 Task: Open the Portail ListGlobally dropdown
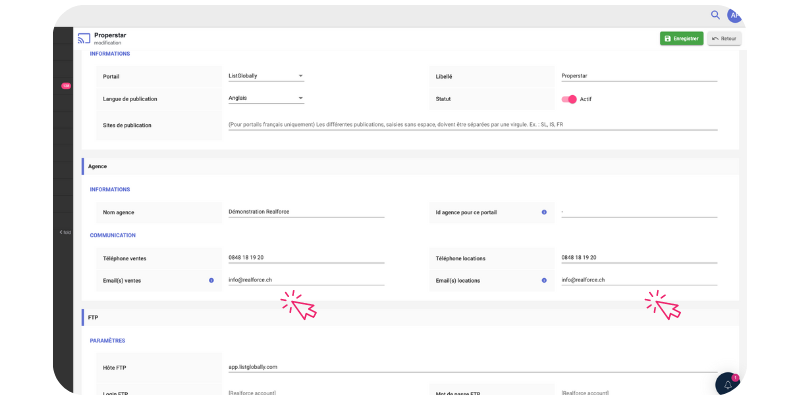tap(266, 76)
